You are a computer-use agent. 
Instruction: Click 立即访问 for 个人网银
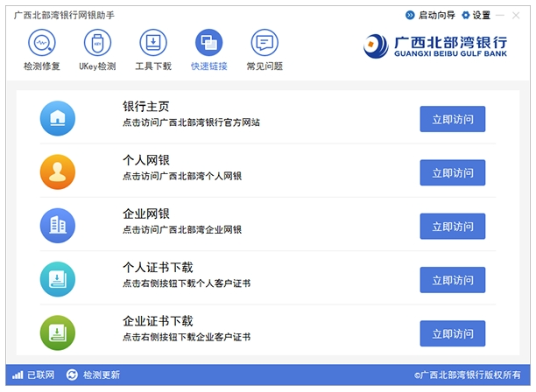453,172
